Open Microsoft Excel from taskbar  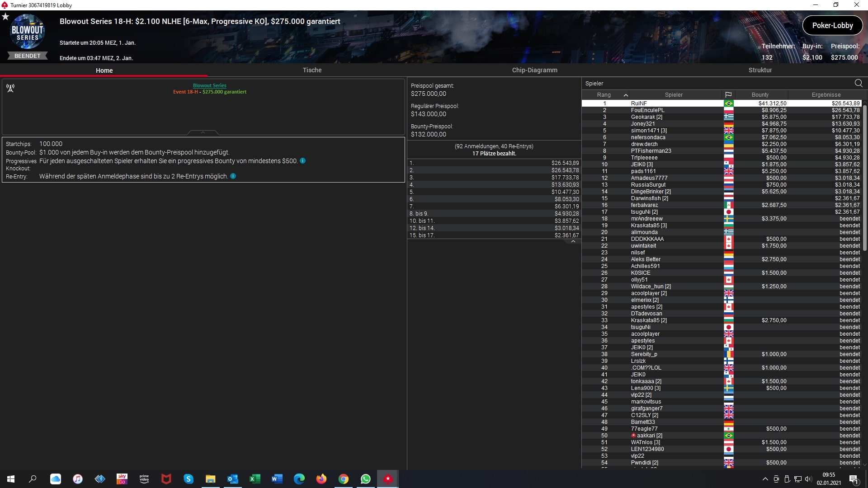[x=255, y=479]
